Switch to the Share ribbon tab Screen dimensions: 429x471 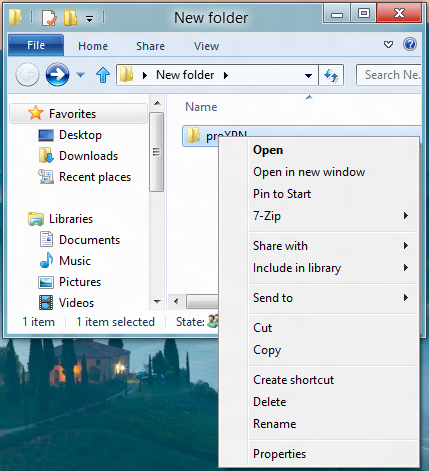150,46
